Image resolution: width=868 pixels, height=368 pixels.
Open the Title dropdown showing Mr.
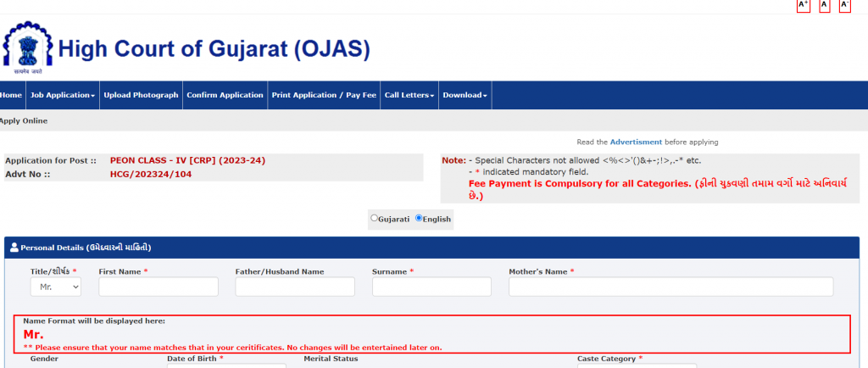pos(55,287)
